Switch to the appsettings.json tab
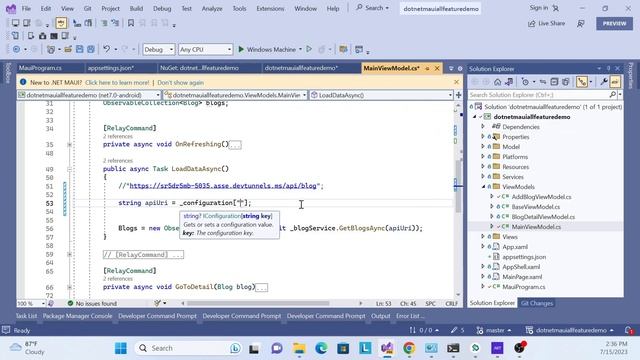 coord(111,68)
